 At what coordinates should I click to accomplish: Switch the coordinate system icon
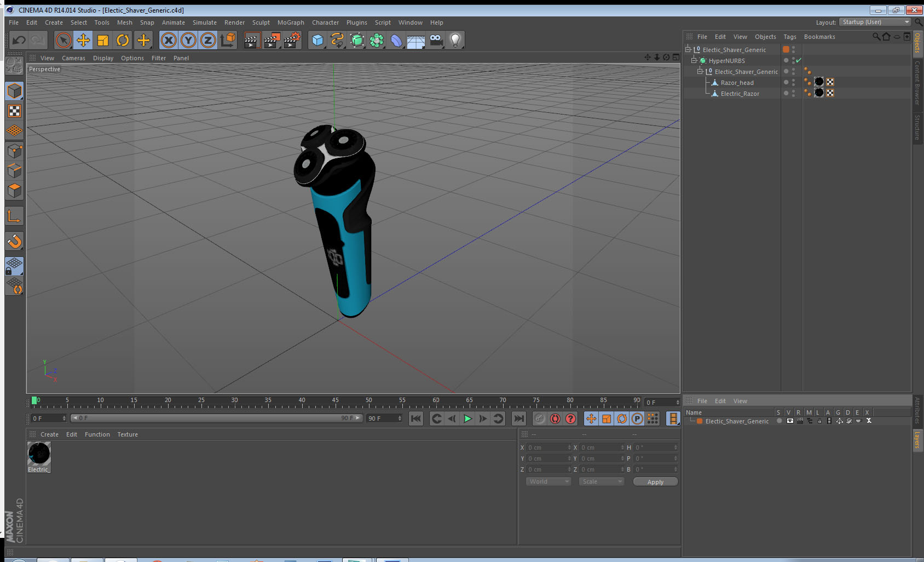(x=228, y=40)
